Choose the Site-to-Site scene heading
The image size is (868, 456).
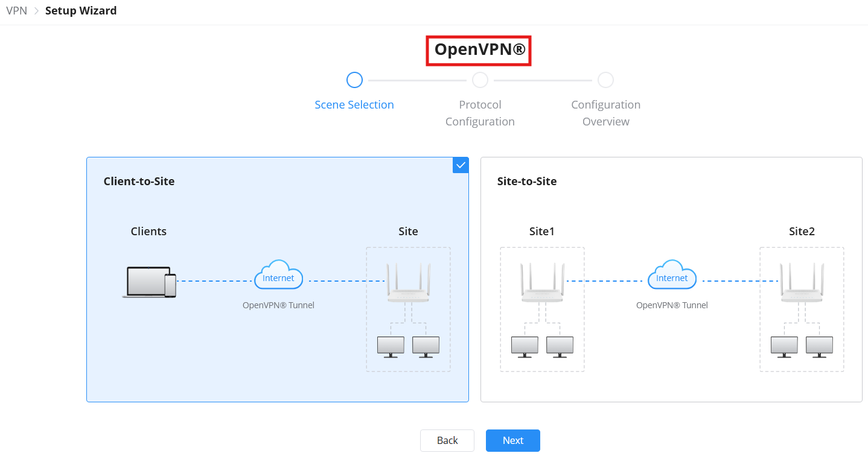[527, 182]
